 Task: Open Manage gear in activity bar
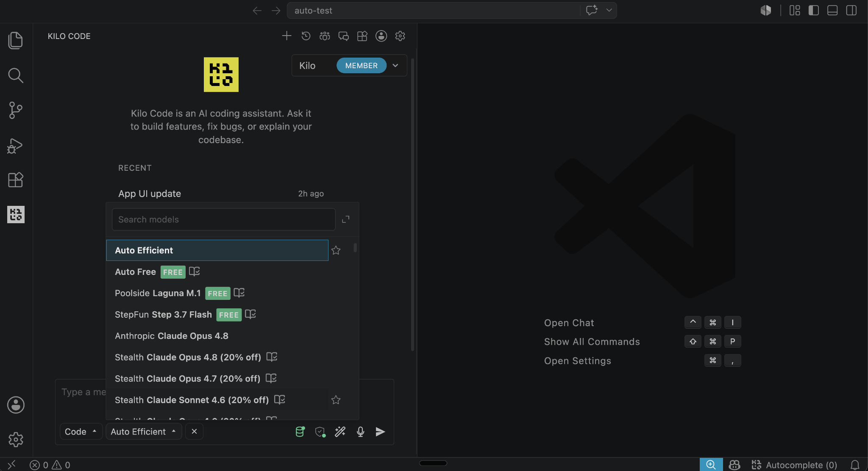[x=16, y=440]
